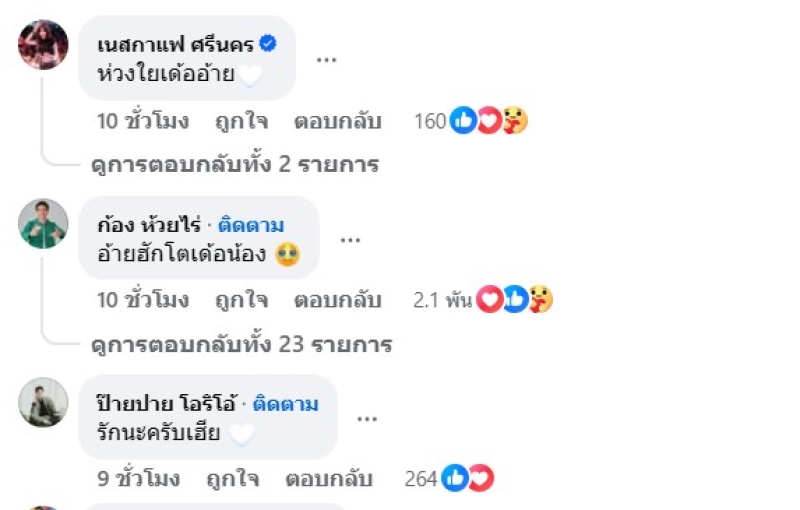The image size is (800, 510).
Task: Expand ดูการตอบกลับทั้ง 23 รายการ replies
Action: coord(240,345)
